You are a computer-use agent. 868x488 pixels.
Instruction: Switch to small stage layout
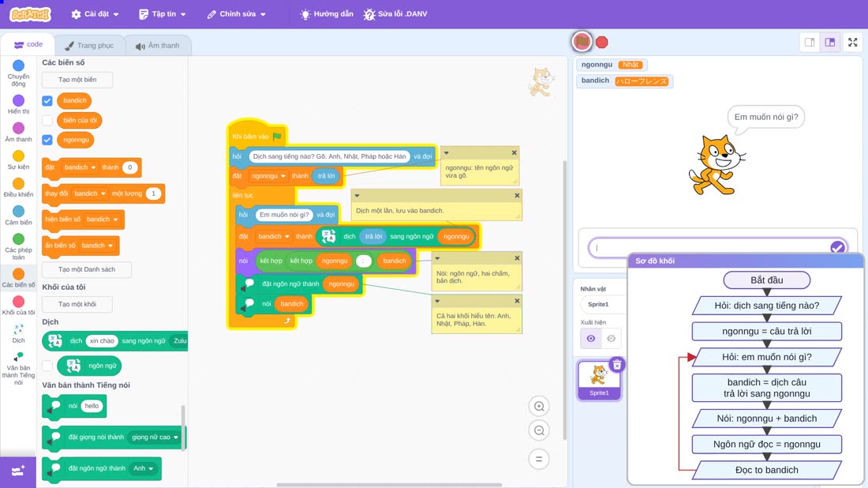(x=810, y=42)
